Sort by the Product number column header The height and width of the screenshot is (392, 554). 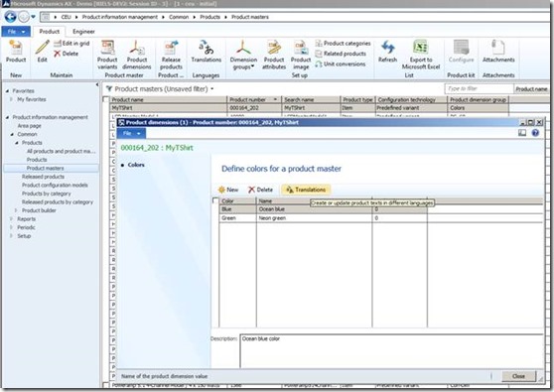pyautogui.click(x=254, y=99)
